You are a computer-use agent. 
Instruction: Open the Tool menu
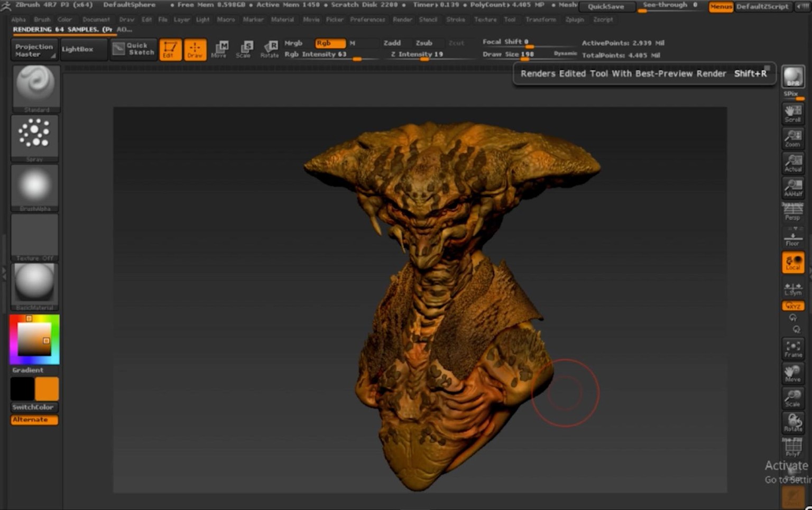point(510,20)
